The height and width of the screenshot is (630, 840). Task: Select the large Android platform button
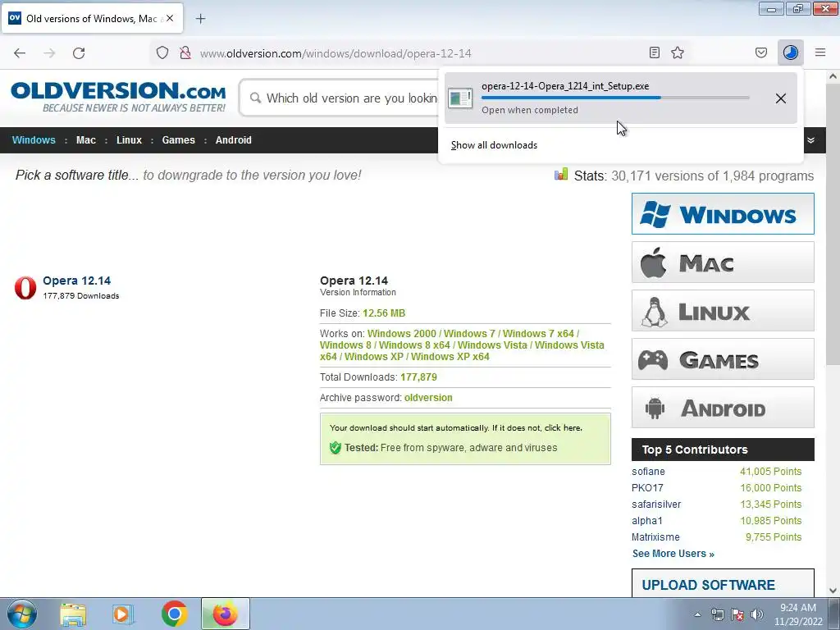(723, 407)
